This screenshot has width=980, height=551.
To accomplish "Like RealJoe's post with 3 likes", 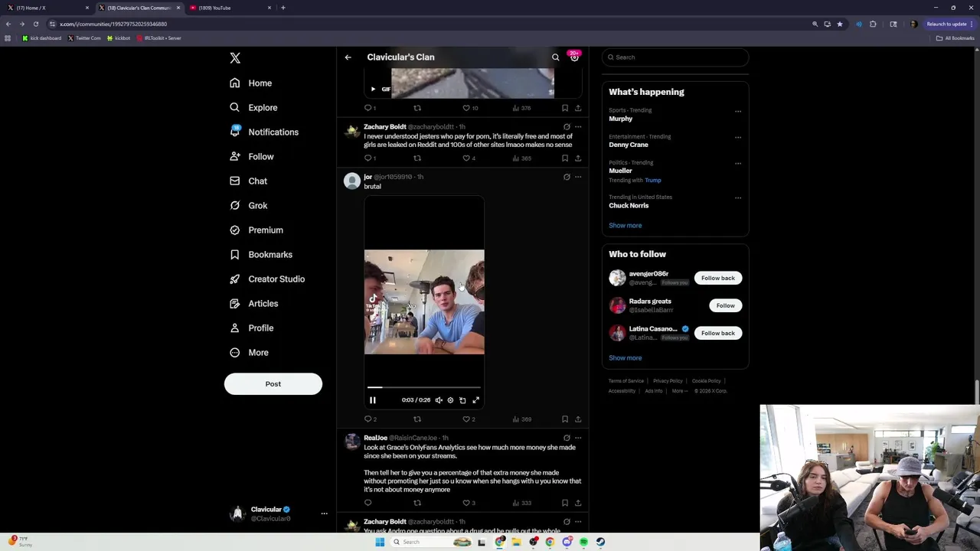I will pyautogui.click(x=469, y=503).
